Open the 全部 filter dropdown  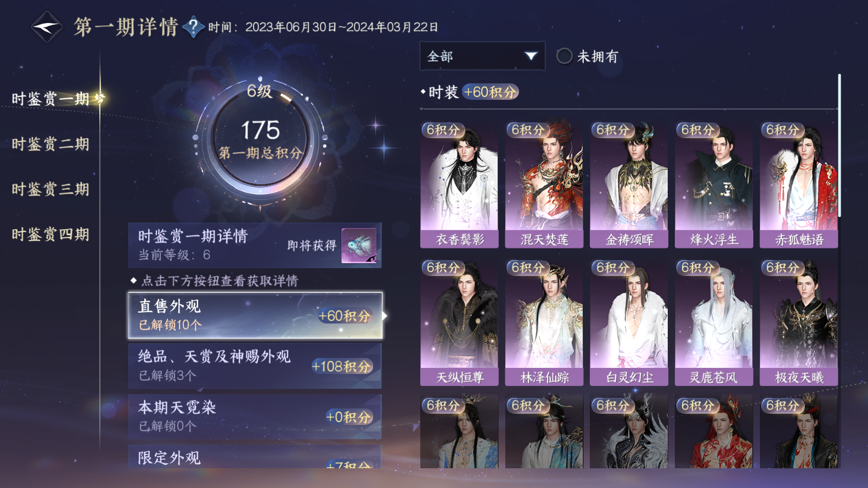(482, 56)
